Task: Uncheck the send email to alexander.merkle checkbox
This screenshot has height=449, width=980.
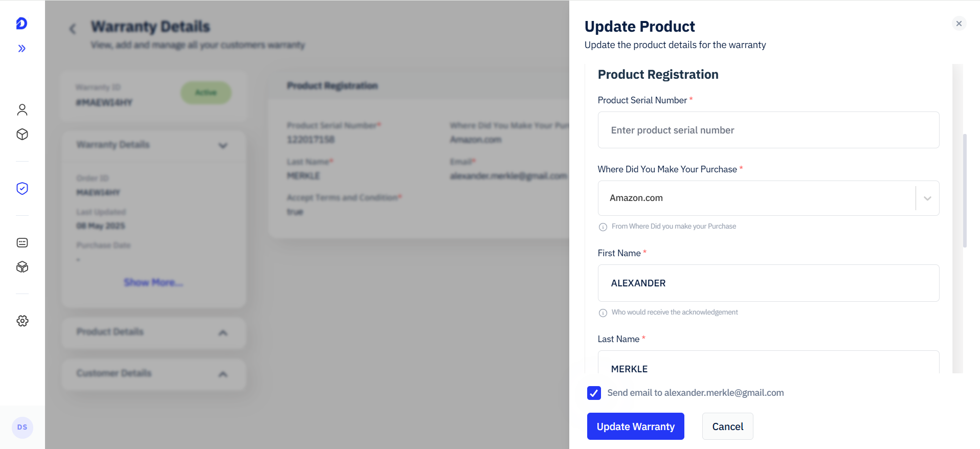Action: (594, 393)
